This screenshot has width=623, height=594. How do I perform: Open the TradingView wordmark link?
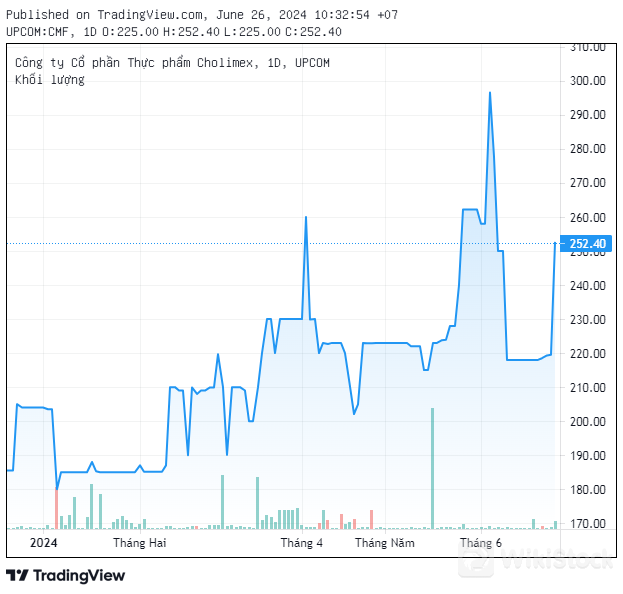(x=79, y=575)
